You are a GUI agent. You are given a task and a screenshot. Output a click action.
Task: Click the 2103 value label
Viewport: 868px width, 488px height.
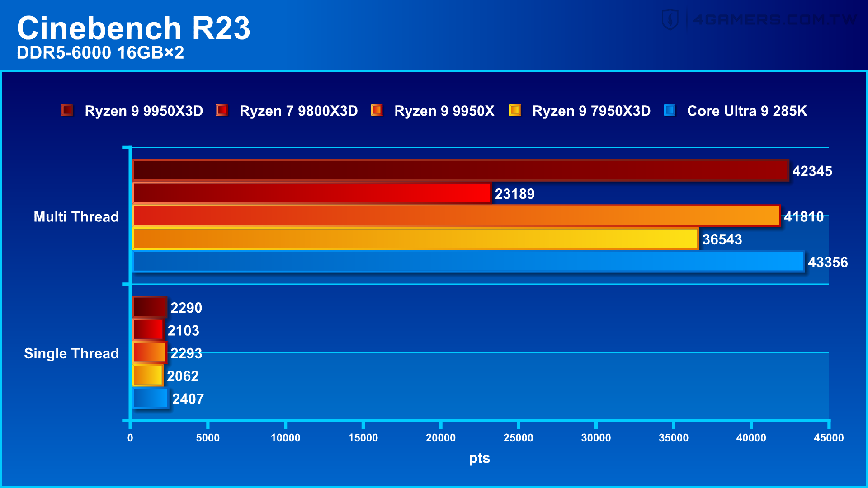point(183,331)
